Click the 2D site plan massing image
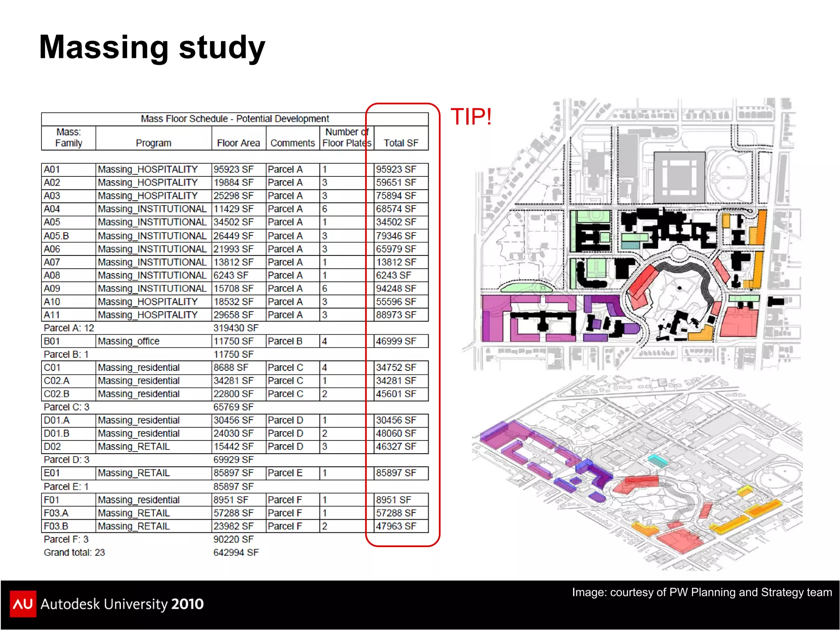 632,234
